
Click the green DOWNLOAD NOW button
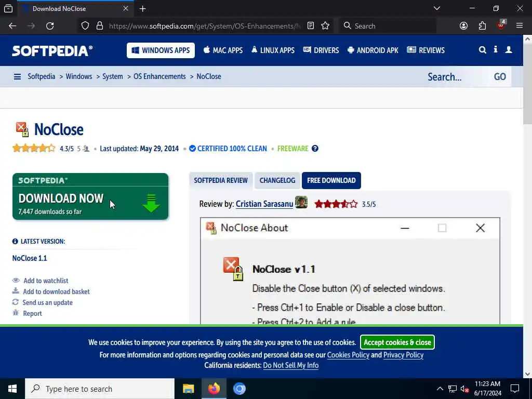[x=90, y=196]
